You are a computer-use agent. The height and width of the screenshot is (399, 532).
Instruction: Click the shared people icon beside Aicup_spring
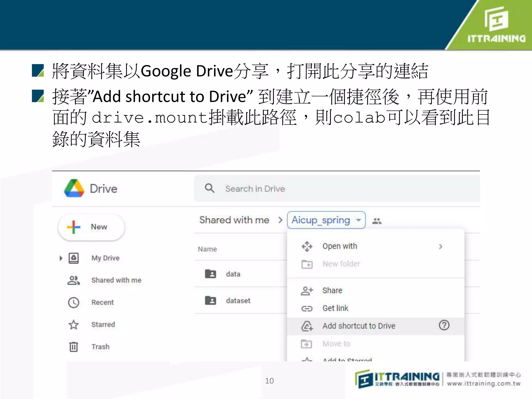[x=377, y=221]
